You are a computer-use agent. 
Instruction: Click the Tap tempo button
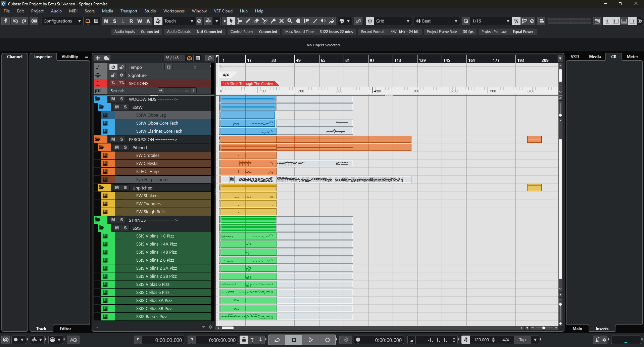pyautogui.click(x=523, y=340)
